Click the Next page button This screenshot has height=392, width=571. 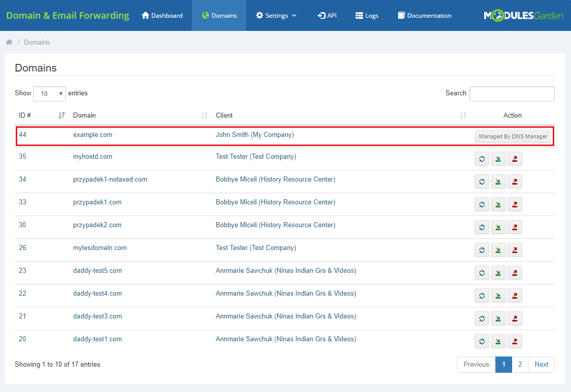click(x=541, y=364)
